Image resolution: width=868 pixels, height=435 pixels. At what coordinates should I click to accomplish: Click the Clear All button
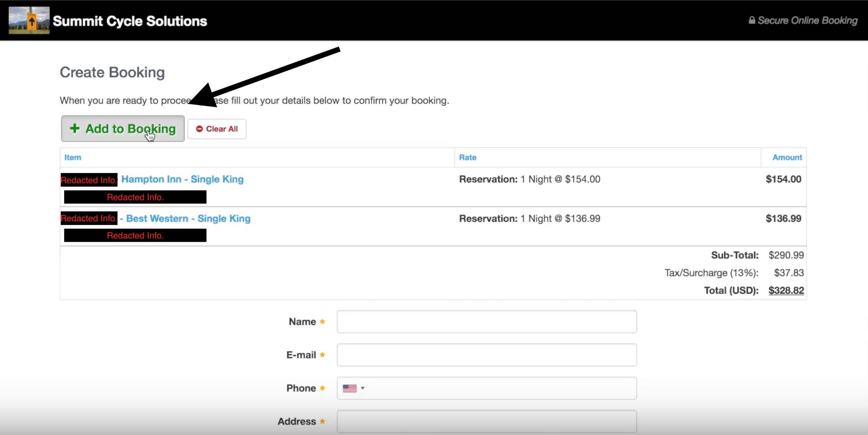(217, 129)
